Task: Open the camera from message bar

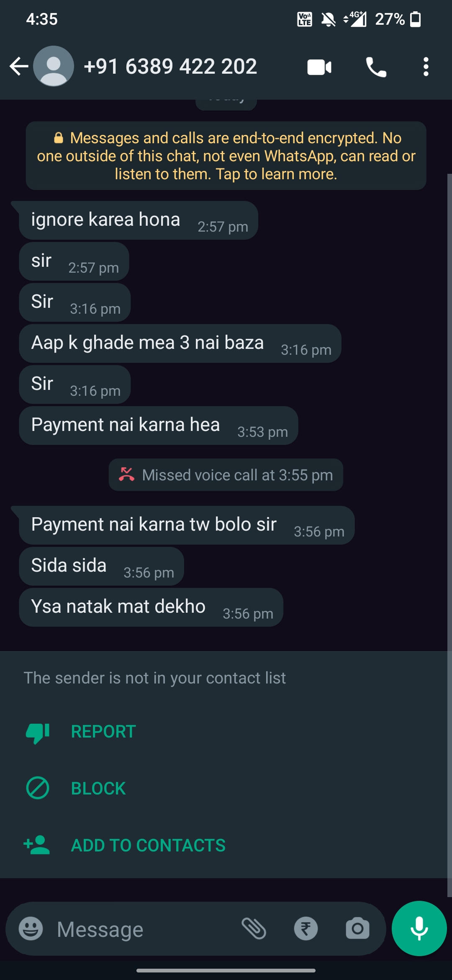Action: [x=357, y=929]
